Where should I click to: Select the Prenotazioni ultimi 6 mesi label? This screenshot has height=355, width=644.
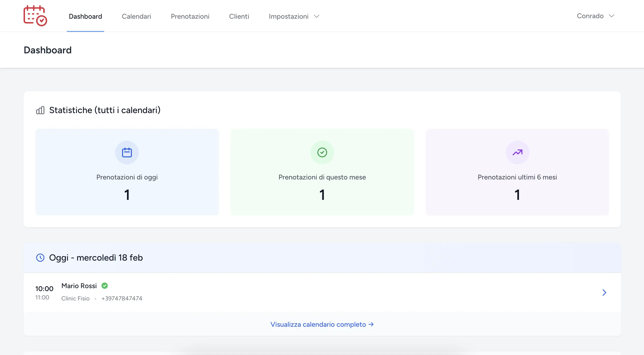[x=517, y=177]
